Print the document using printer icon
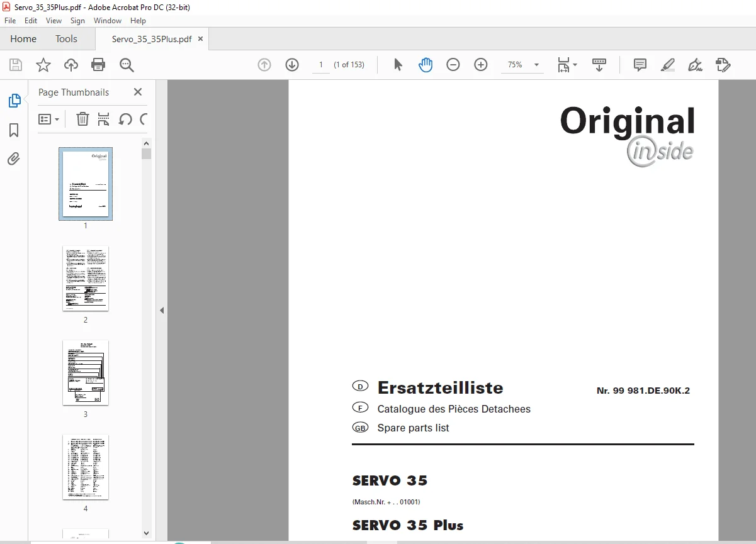The image size is (756, 544). 98,65
